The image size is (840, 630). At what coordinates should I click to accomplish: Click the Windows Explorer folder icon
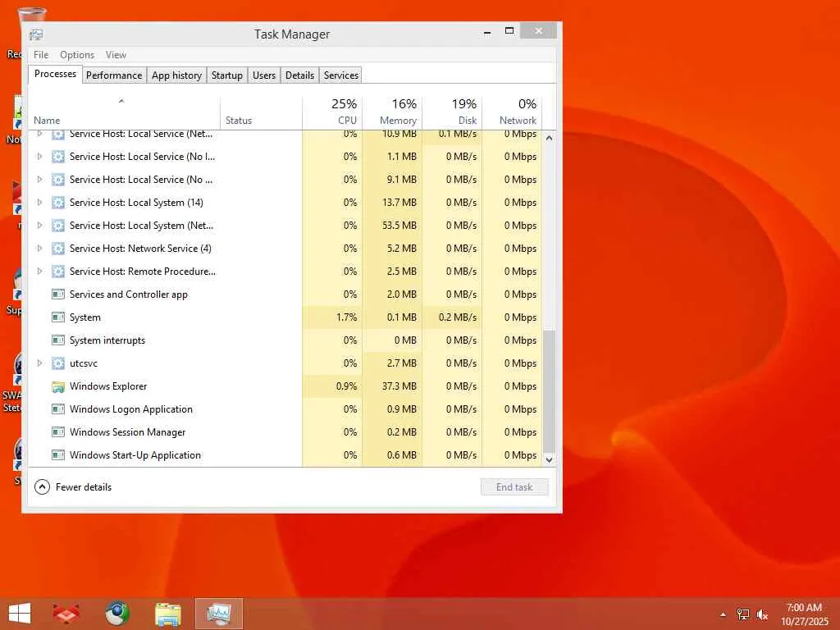(x=58, y=387)
